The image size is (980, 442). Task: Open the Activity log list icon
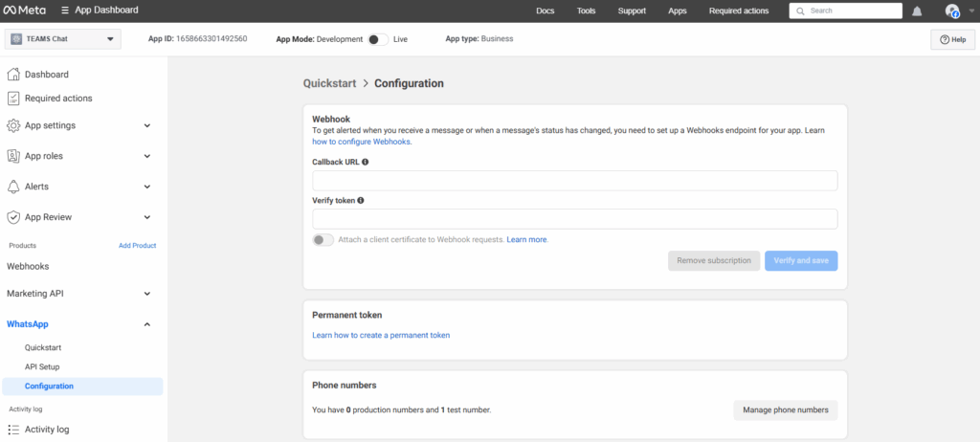tap(13, 430)
